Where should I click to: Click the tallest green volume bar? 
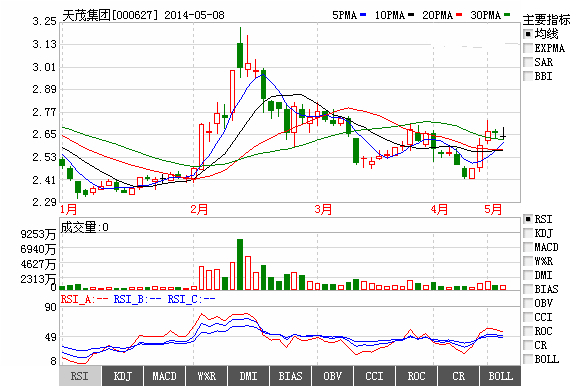240,264
